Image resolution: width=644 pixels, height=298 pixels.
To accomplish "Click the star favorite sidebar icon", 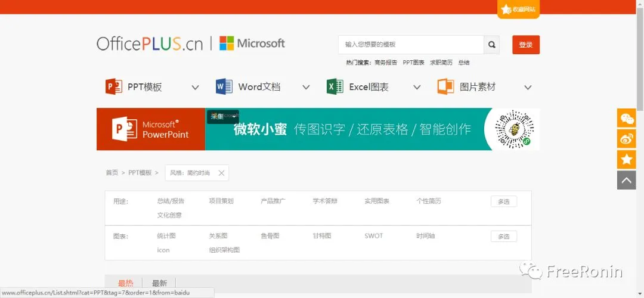I will point(626,159).
